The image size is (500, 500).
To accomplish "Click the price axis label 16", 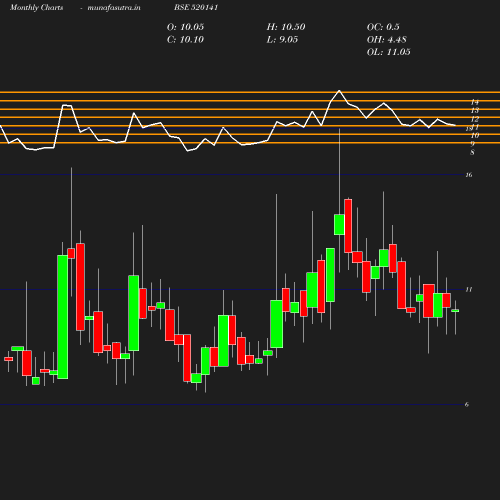I will (469, 175).
